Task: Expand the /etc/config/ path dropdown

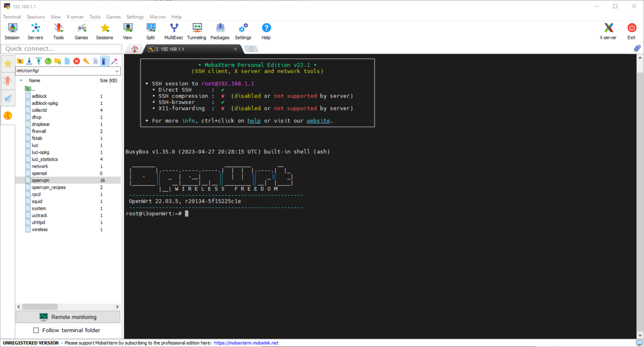Action: (117, 71)
